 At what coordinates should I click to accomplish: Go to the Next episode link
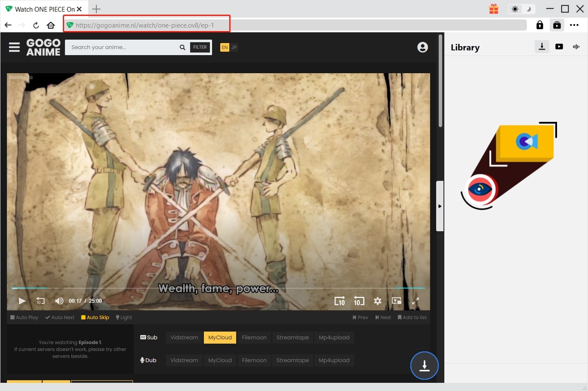(383, 317)
